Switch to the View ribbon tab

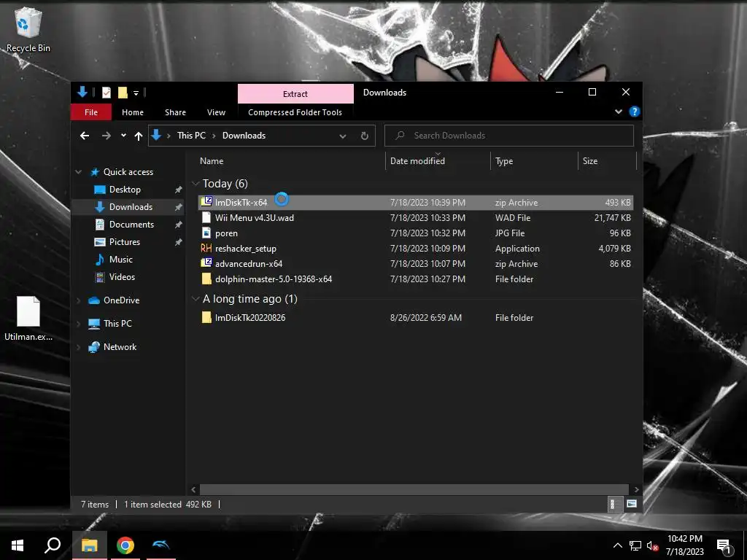pyautogui.click(x=216, y=112)
